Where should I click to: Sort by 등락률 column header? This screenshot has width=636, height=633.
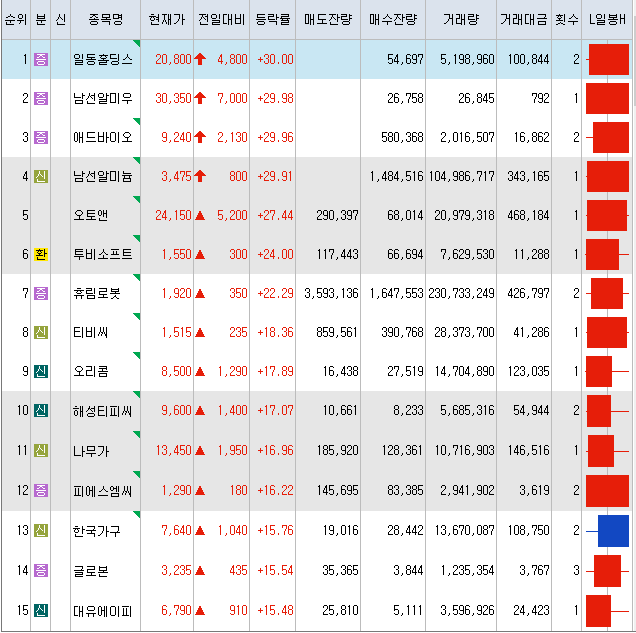[273, 19]
